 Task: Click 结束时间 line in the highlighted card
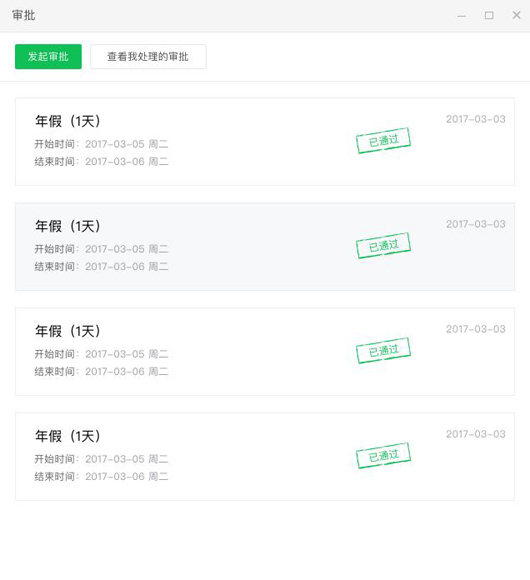(x=101, y=266)
